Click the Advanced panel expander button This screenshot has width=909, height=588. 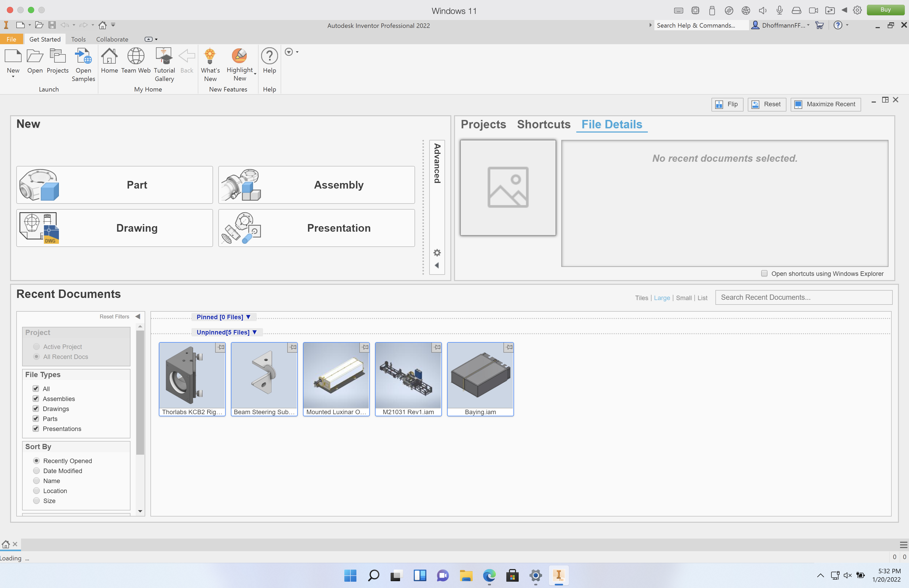[x=437, y=266]
